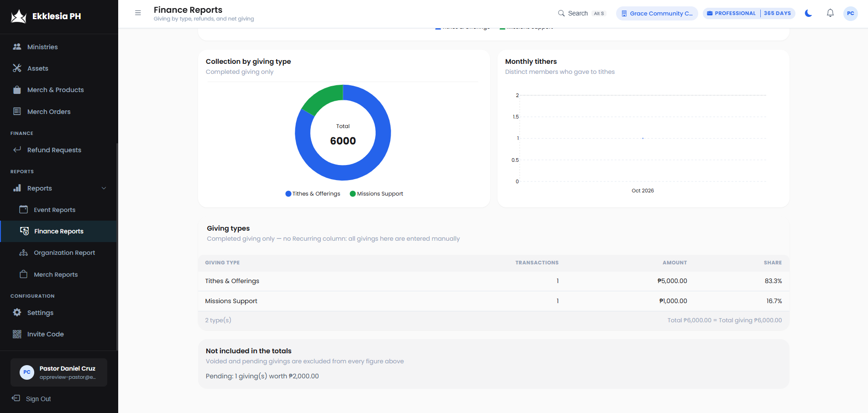Click the Merch Reports bag icon

[x=24, y=274]
